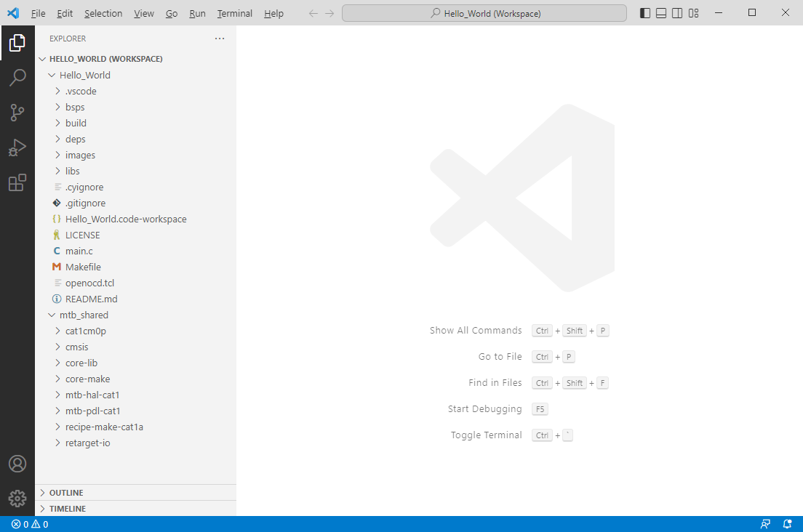Expand the TIMELINE section
Viewport: 803px width, 532px height.
[x=136, y=509]
